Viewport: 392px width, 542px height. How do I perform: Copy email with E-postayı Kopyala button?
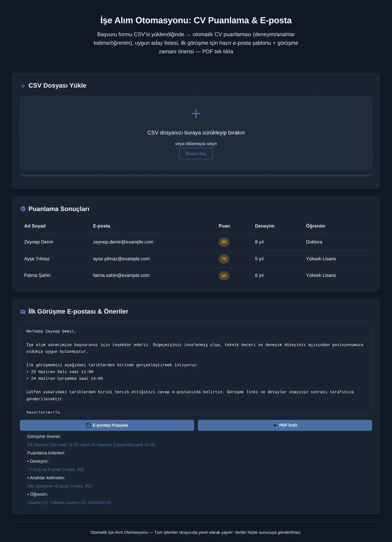(x=107, y=425)
